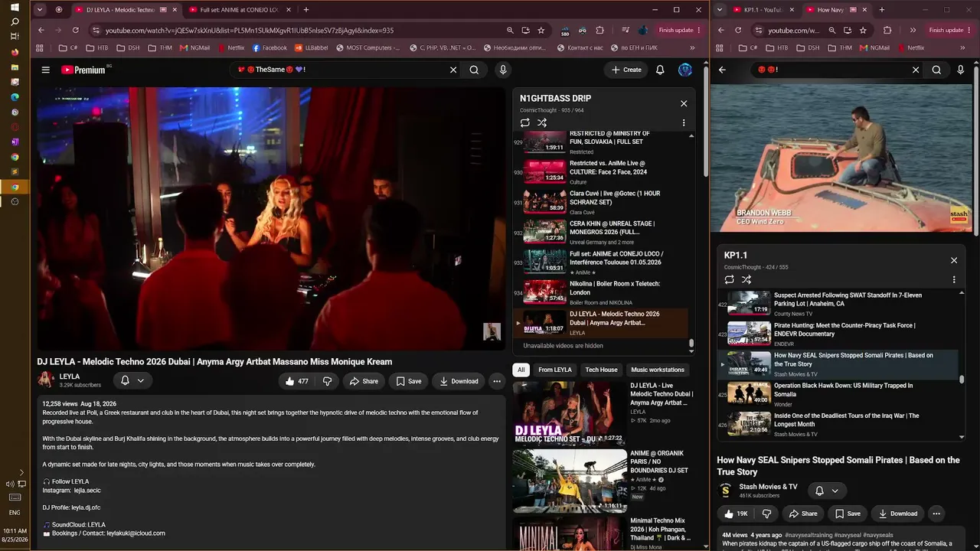Image resolution: width=980 pixels, height=551 pixels.
Task: Toggle loop for the KP1.1 playlist
Action: (730, 279)
